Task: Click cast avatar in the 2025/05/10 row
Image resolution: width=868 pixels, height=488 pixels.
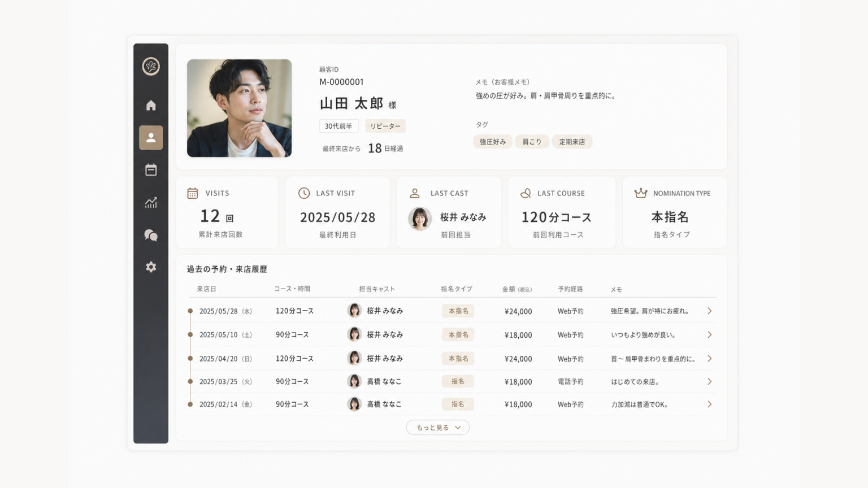Action: (354, 334)
